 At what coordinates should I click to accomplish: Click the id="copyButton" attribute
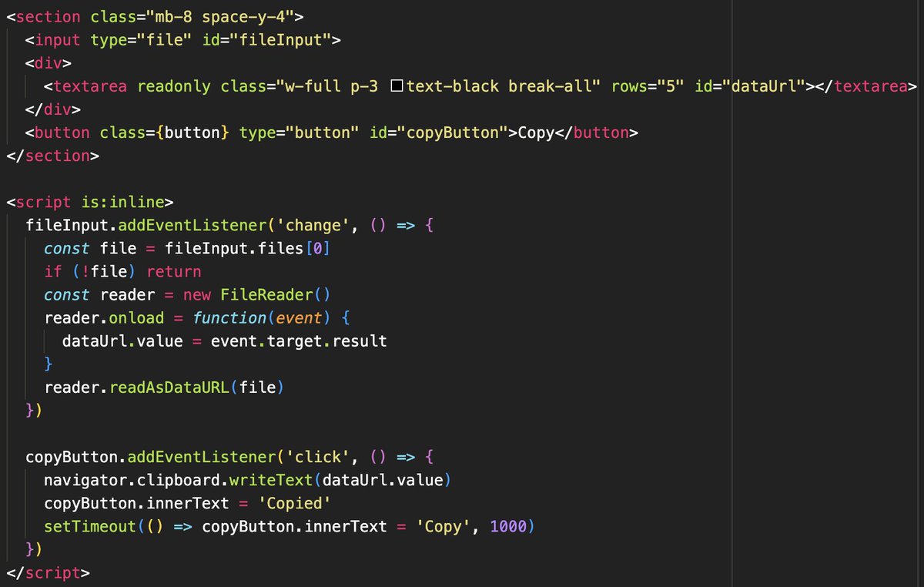pyautogui.click(x=439, y=132)
